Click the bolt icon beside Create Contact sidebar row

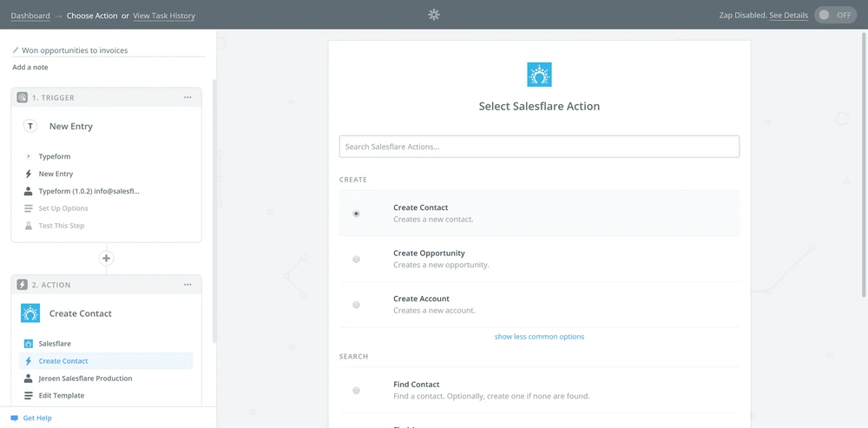pyautogui.click(x=29, y=361)
